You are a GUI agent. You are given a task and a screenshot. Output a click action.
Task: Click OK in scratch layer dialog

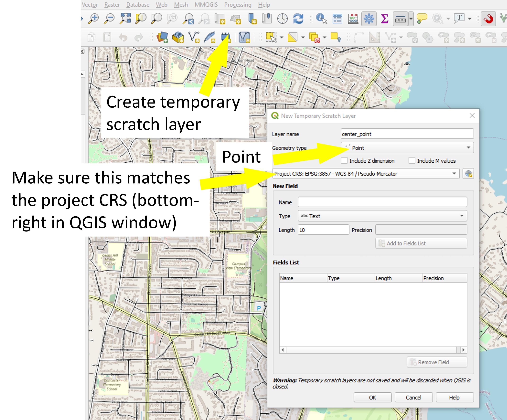click(372, 397)
